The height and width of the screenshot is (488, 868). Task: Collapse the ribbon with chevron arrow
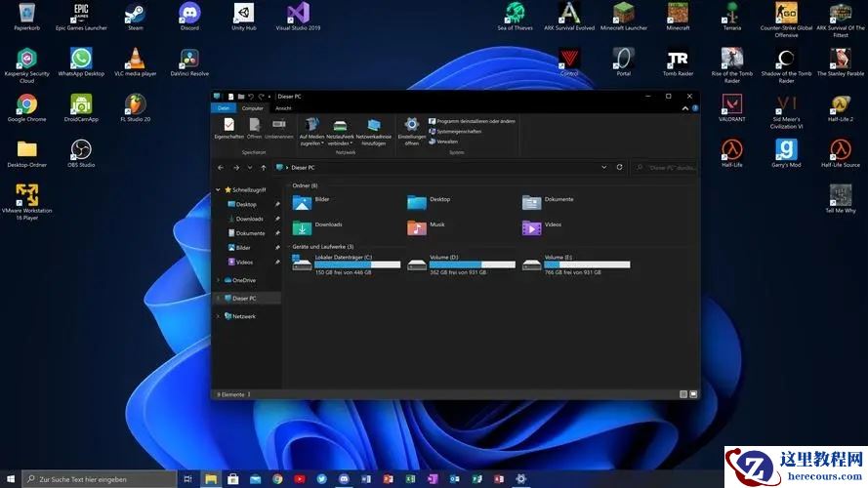coord(684,108)
